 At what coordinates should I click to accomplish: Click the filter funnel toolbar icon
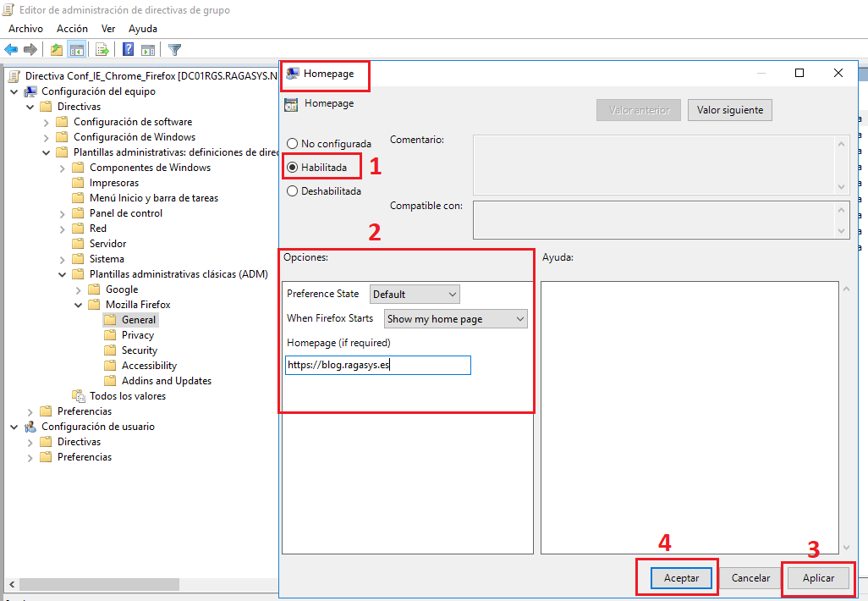click(x=174, y=49)
